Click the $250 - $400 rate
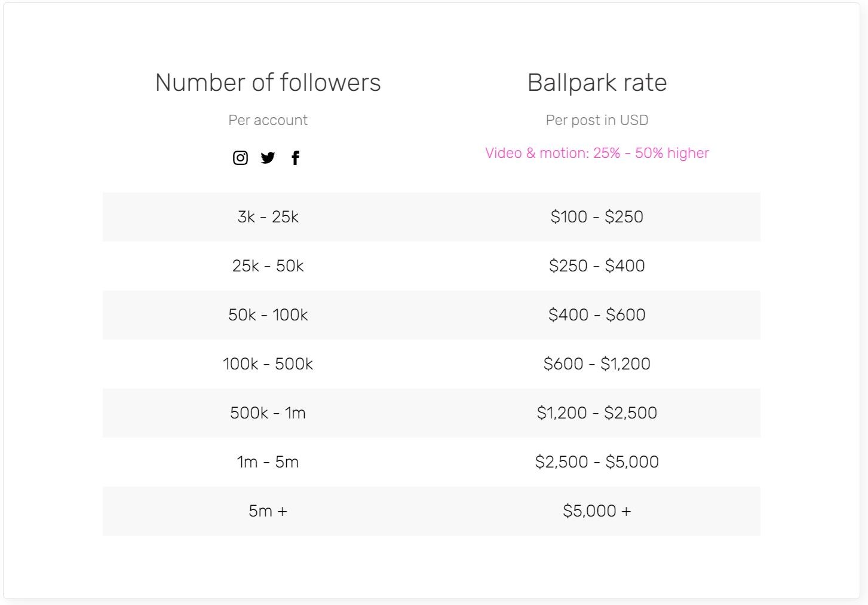The width and height of the screenshot is (868, 605). (x=597, y=266)
